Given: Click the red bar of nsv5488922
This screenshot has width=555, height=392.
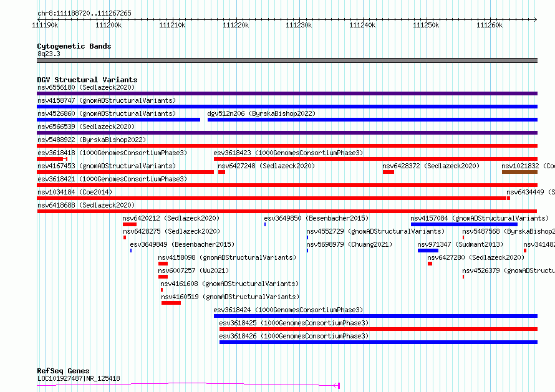Looking at the screenshot, I should tap(287, 146).
